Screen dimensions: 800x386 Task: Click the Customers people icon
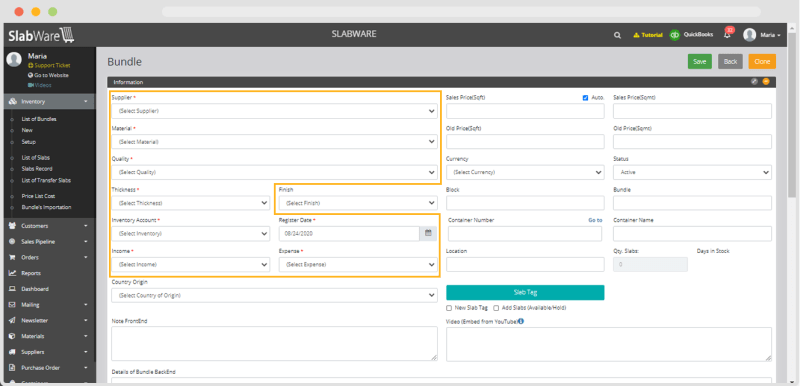point(13,226)
